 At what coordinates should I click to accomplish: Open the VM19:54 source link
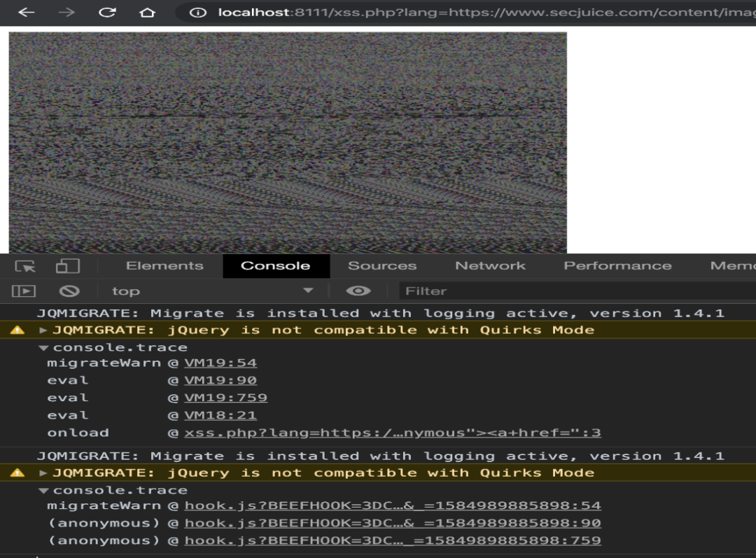(220, 363)
